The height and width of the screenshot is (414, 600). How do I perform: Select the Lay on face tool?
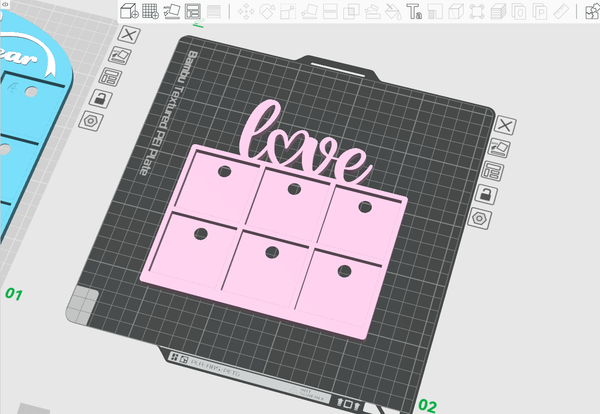pyautogui.click(x=309, y=12)
